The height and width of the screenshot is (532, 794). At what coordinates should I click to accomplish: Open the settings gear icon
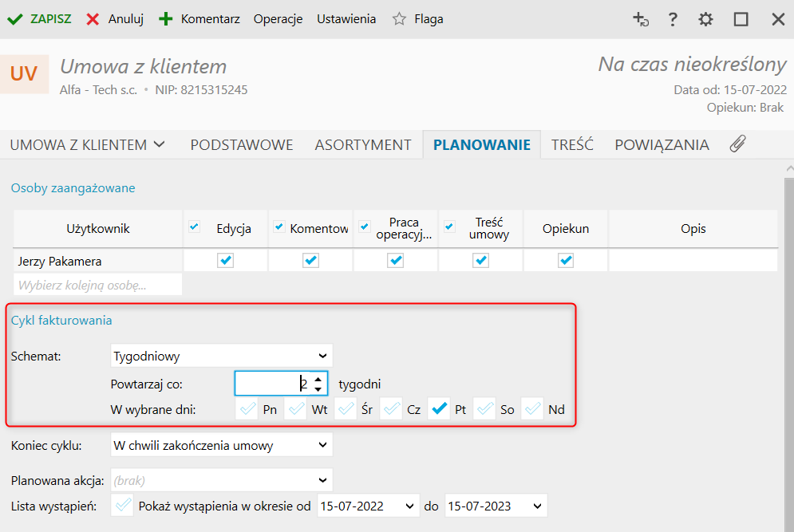[706, 19]
